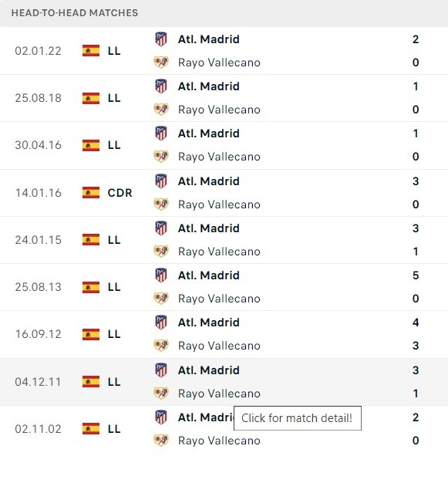Click Atl. Madrid crest in 02.01.22 match
This screenshot has width=448, height=500.
tap(161, 39)
